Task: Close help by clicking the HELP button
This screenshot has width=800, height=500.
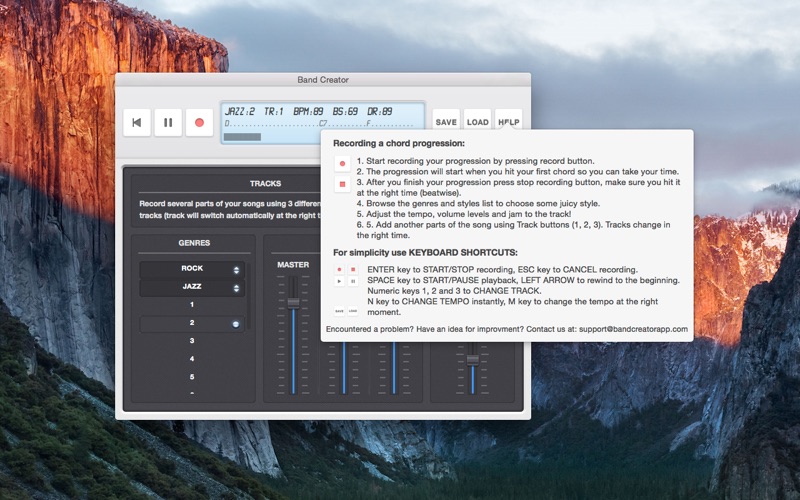Action: tap(509, 122)
